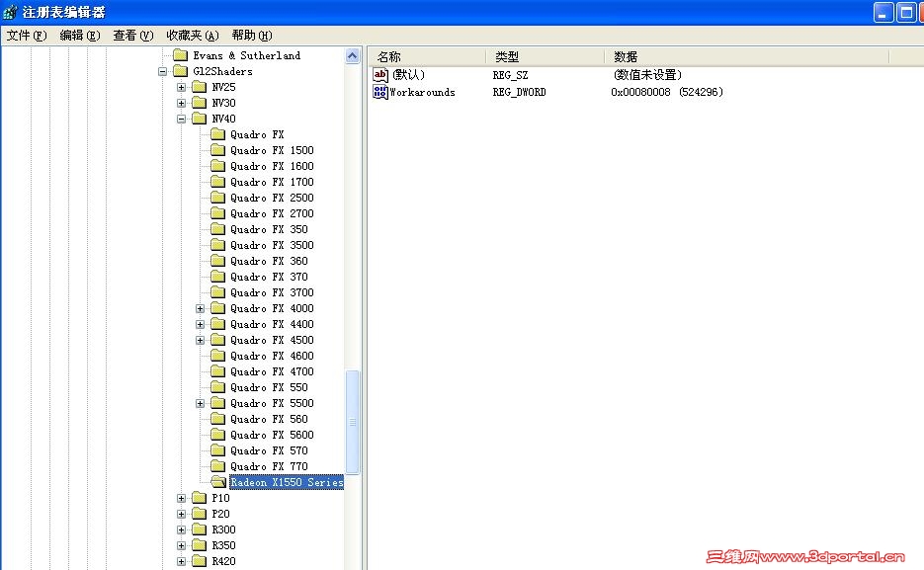
Task: Select the (默认) value name
Action: (408, 75)
